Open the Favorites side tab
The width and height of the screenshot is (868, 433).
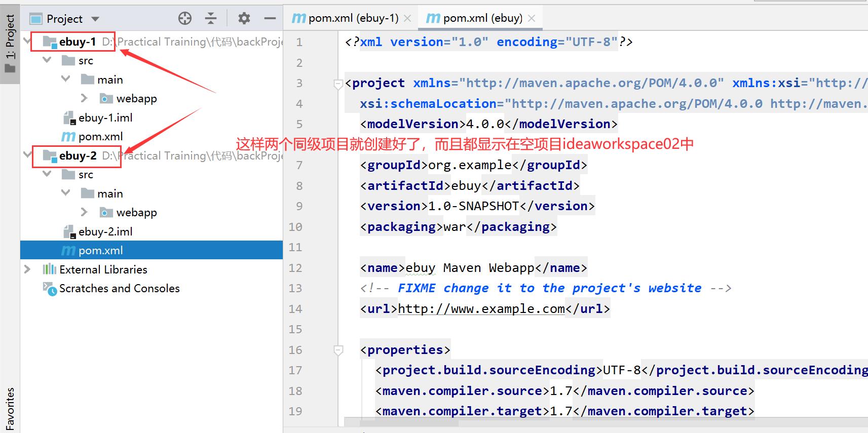tap(10, 408)
